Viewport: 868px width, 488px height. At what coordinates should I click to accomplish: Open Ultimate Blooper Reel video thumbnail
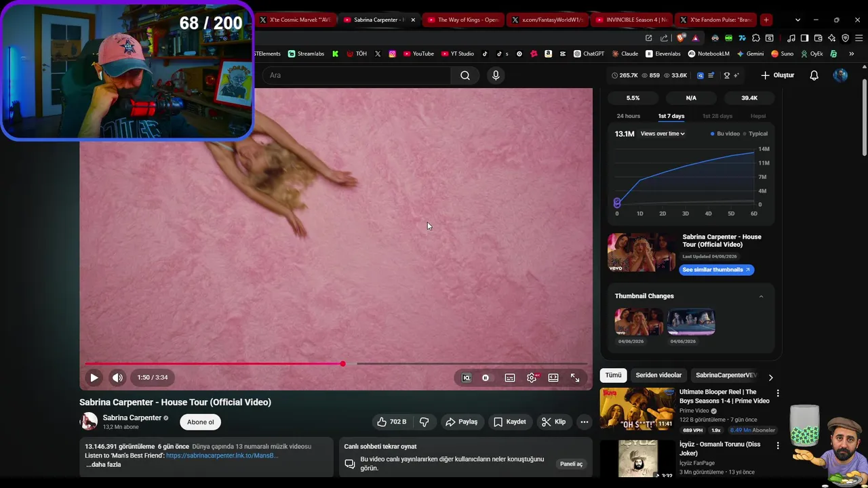click(637, 409)
